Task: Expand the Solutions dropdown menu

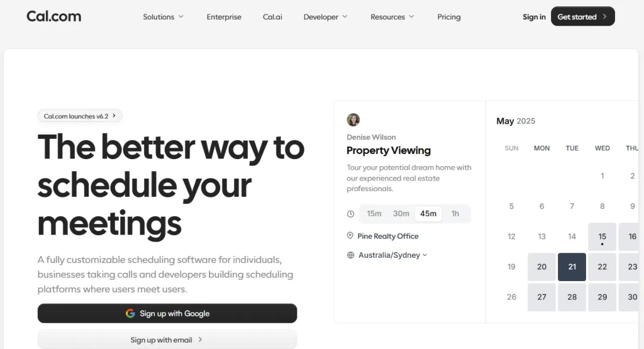Action: [x=163, y=17]
